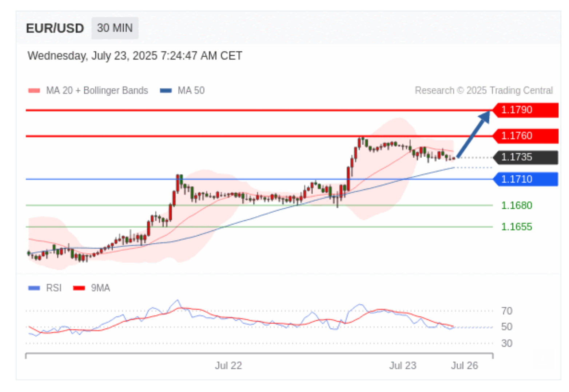Click 'Research © 2025 Trading Central' credit text
This screenshot has width=569, height=392.
click(484, 91)
